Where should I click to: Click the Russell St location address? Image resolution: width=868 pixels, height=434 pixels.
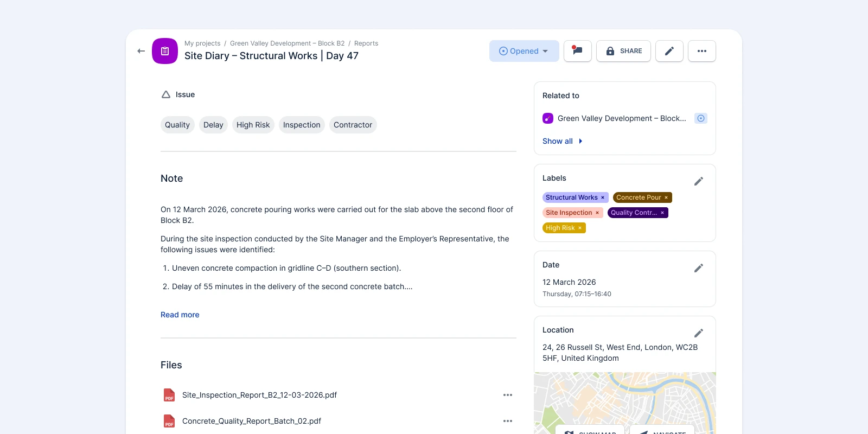click(x=620, y=353)
